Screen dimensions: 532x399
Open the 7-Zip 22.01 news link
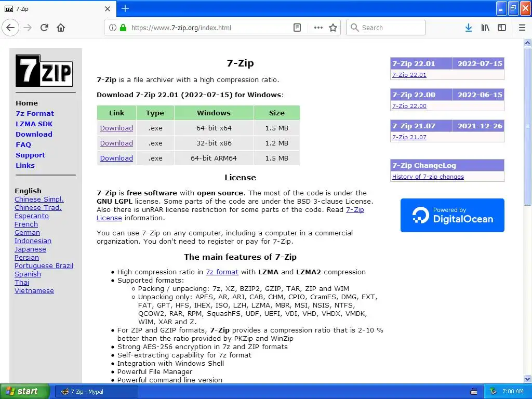(x=409, y=75)
